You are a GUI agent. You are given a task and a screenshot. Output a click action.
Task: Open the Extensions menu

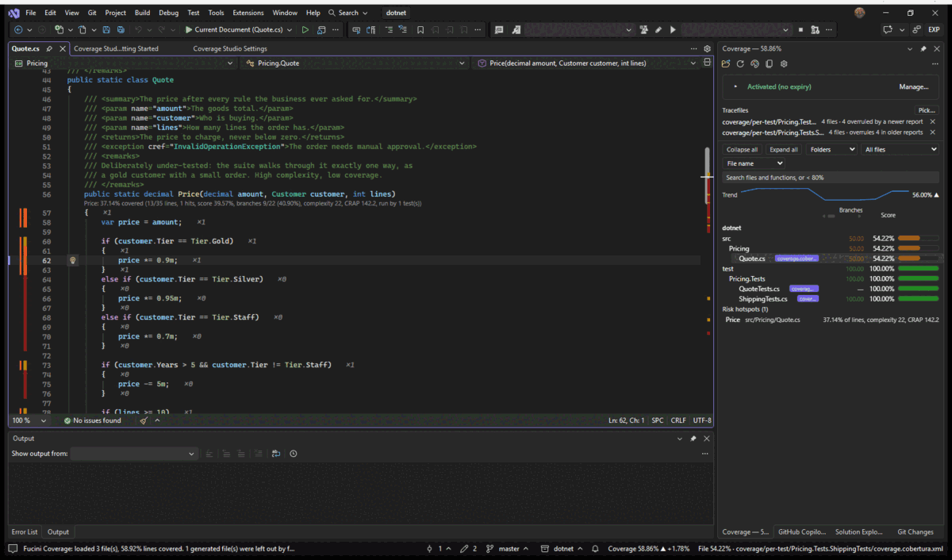click(x=248, y=13)
